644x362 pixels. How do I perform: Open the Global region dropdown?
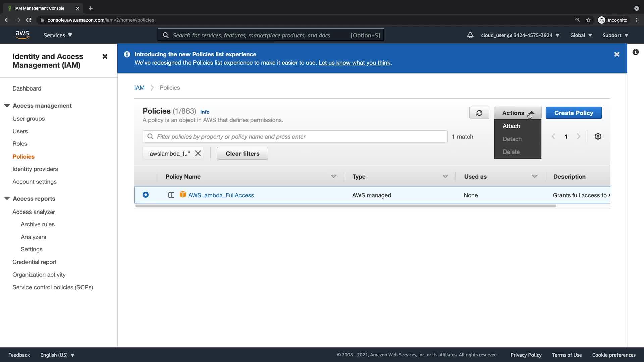(x=581, y=35)
